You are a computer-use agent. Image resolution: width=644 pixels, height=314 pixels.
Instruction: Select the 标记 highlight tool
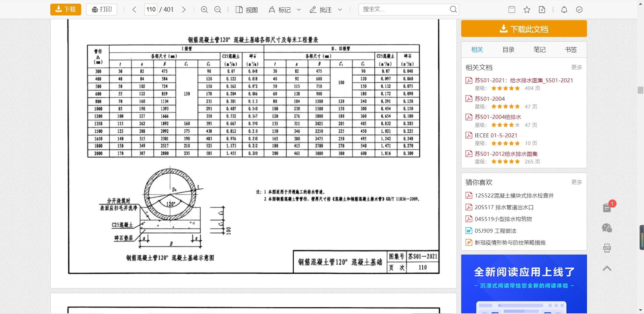click(x=280, y=10)
